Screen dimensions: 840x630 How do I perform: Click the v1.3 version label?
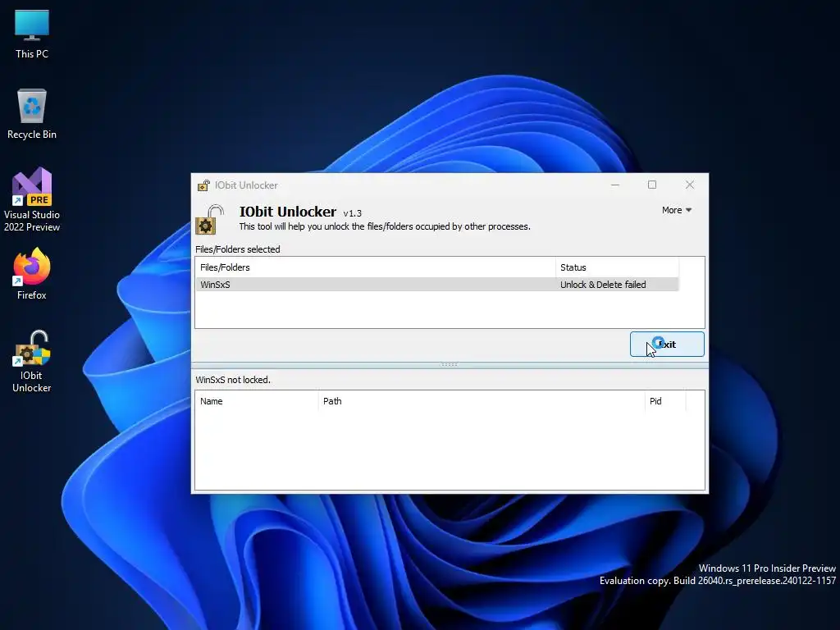353,213
